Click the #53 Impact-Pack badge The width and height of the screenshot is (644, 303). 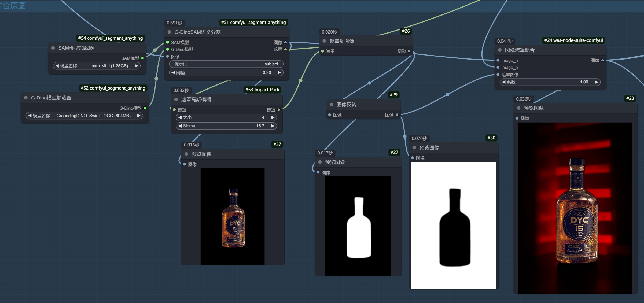[262, 90]
